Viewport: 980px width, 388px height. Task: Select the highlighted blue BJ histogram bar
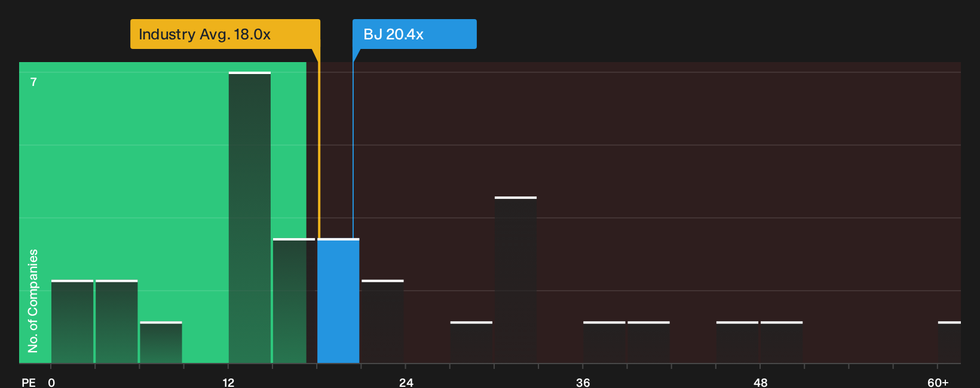[338, 301]
